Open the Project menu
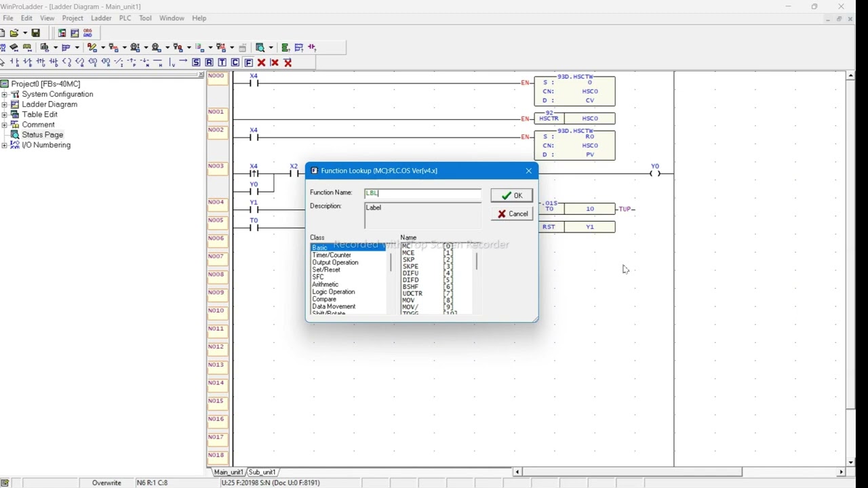868x488 pixels. [73, 18]
